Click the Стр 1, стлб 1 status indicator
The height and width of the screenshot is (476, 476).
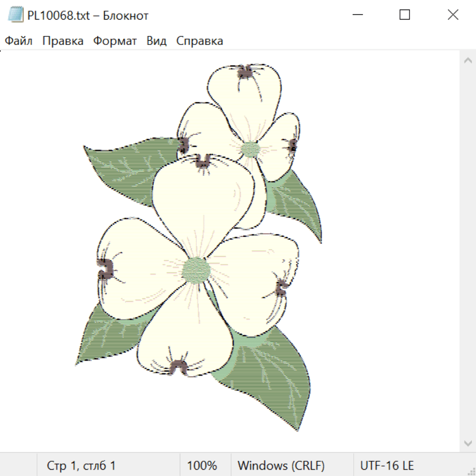[x=81, y=466]
